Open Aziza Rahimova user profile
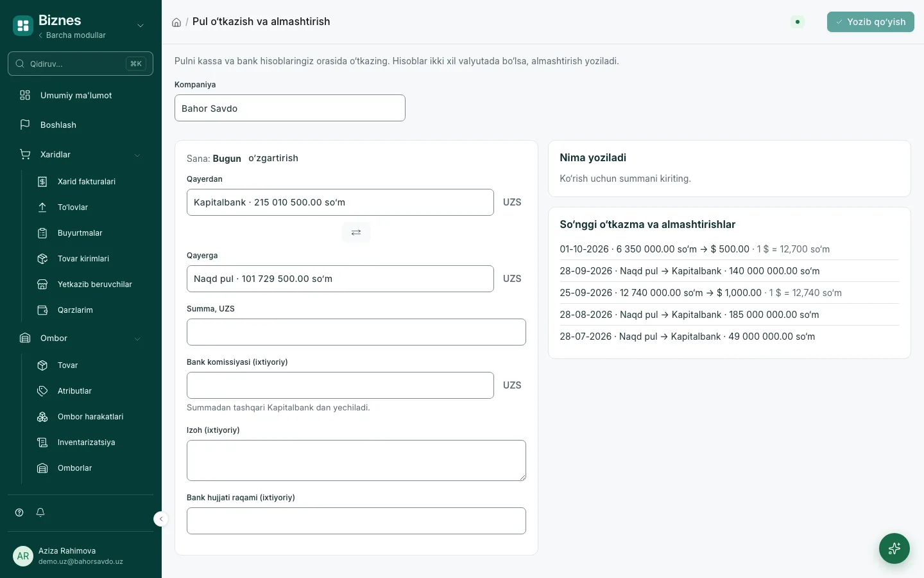The width and height of the screenshot is (924, 578). pyautogui.click(x=80, y=556)
